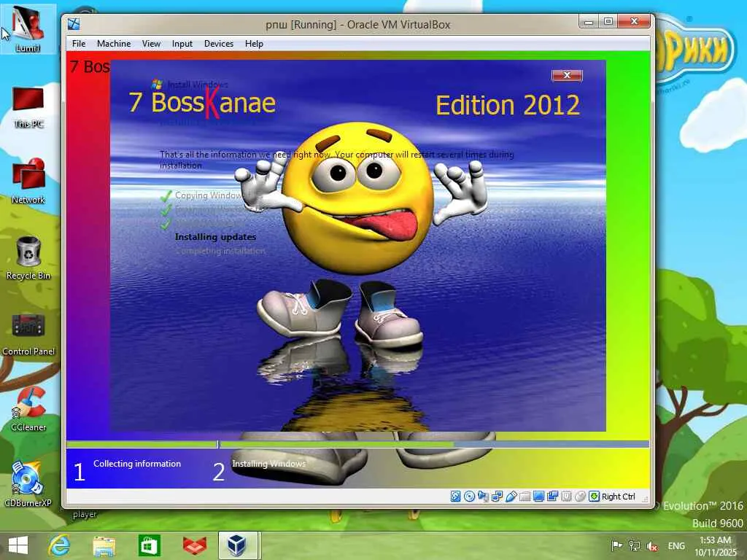The width and height of the screenshot is (747, 560).
Task: Open the network tray icon
Action: click(x=634, y=545)
